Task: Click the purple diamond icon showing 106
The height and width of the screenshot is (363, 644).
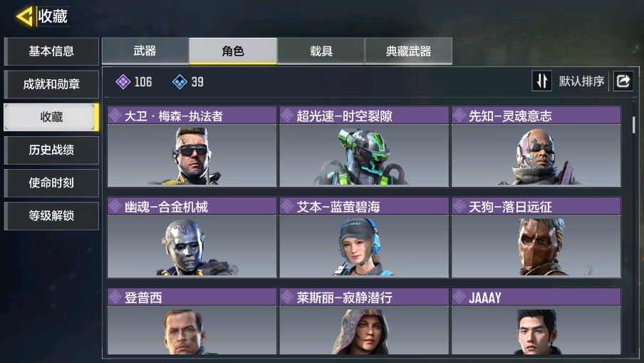Action: pyautogui.click(x=123, y=82)
